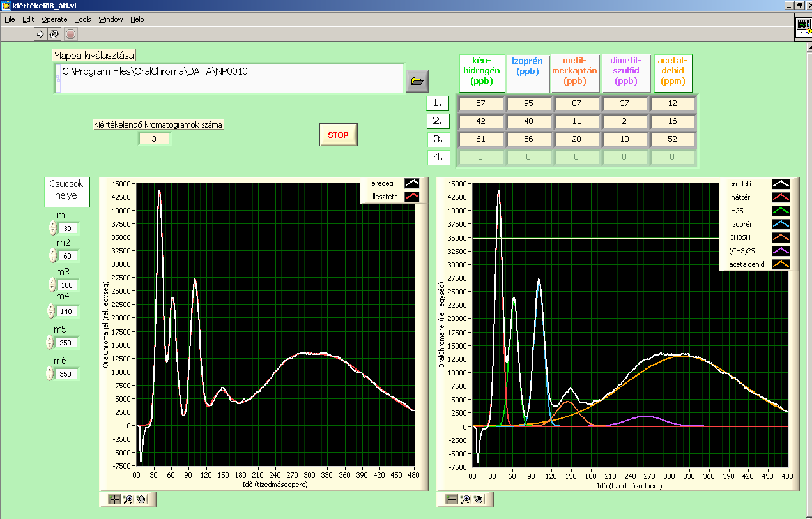Image resolution: width=812 pixels, height=519 pixels.
Task: Choose the zoom tool under the left graph
Action: pos(126,499)
